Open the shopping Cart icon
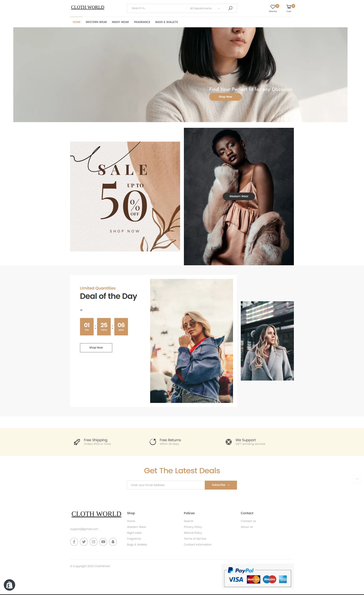Image resolution: width=364 pixels, height=595 pixels. [288, 7]
